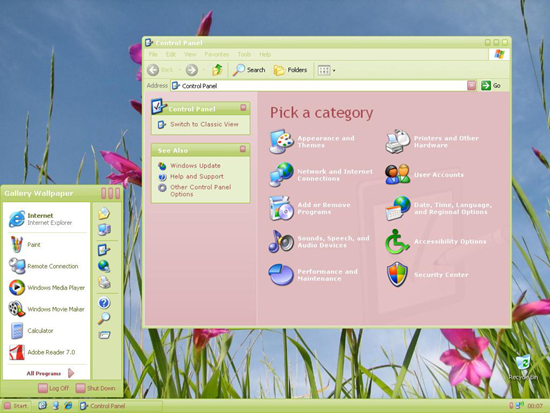Click the Shut Down button

(95, 388)
